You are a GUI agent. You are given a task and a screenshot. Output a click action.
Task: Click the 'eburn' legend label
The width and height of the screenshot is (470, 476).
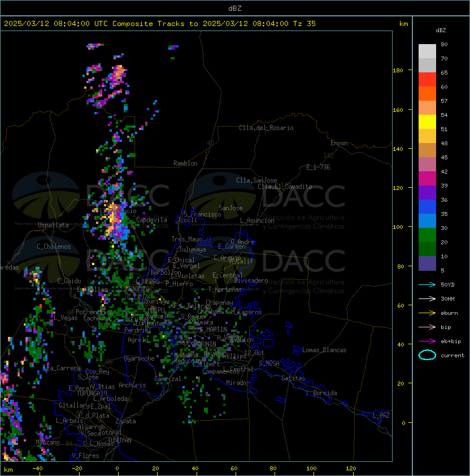click(449, 313)
